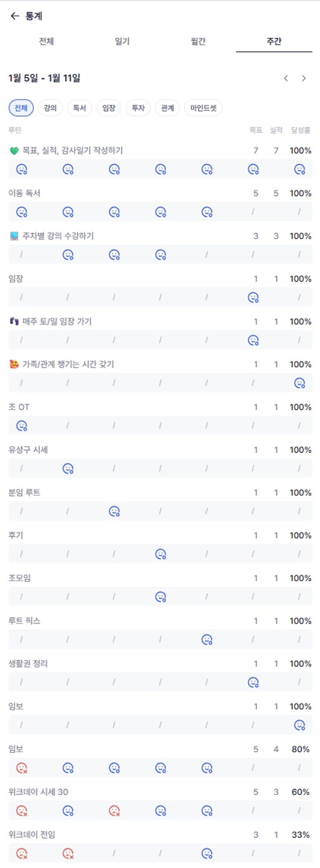This screenshot has width=320, height=868.
Task: Click the red failed face in the 80% 임보 row
Action: coord(22,768)
